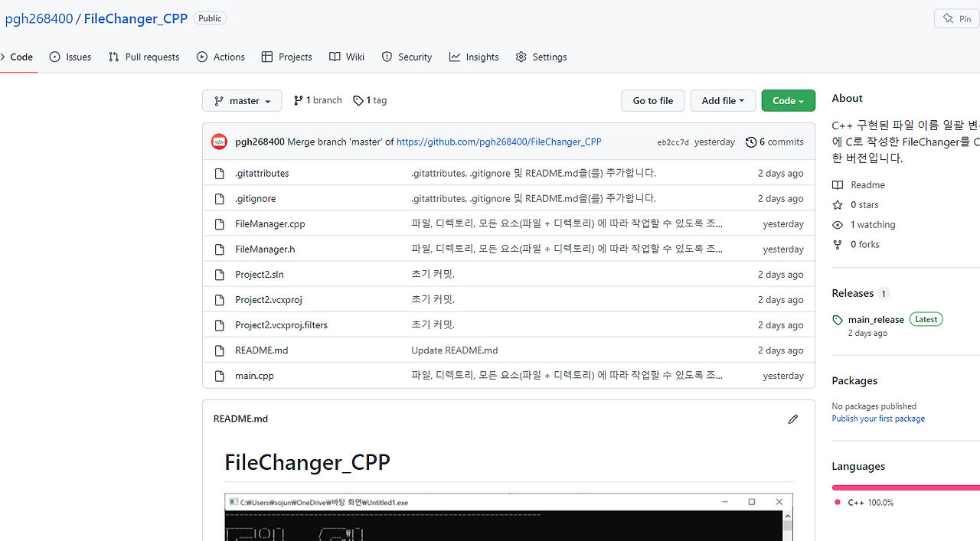Open the Wiki book icon

coord(335,57)
